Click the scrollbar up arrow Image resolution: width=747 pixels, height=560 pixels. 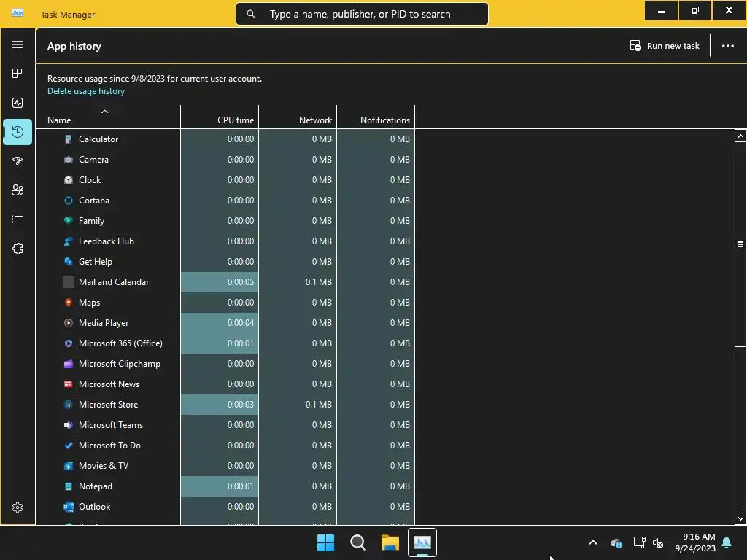[x=740, y=136]
